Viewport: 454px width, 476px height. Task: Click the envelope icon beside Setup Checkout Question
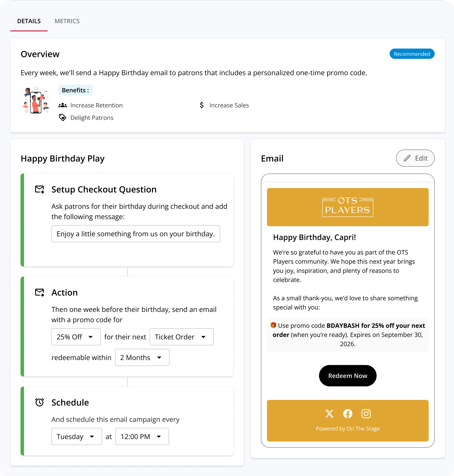click(39, 189)
